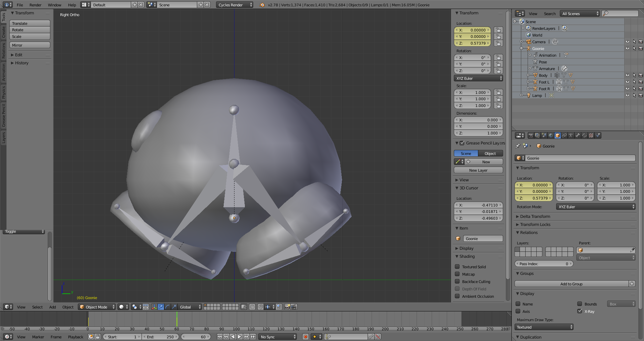
Task: Toggle automatic keyframe record button
Action: (305, 337)
